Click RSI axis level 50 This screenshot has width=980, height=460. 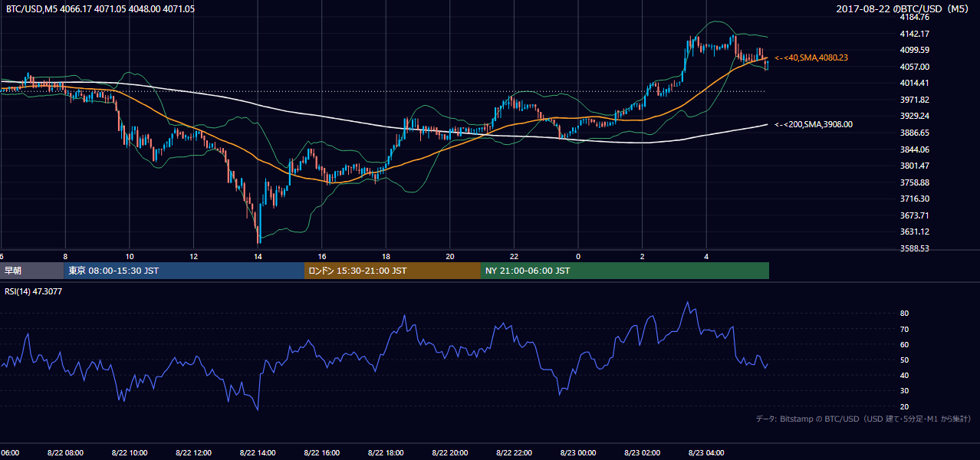pyautogui.click(x=904, y=360)
